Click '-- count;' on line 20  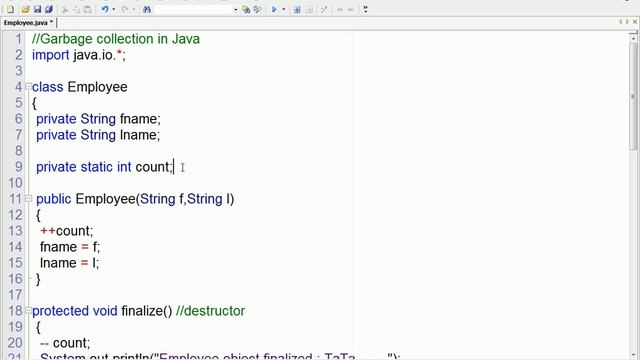[65, 342]
